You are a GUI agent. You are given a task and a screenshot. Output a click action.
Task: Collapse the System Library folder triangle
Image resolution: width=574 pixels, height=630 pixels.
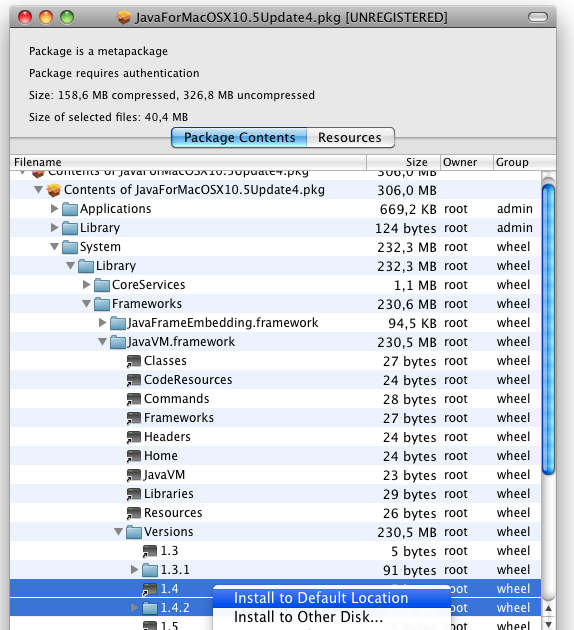pos(71,265)
